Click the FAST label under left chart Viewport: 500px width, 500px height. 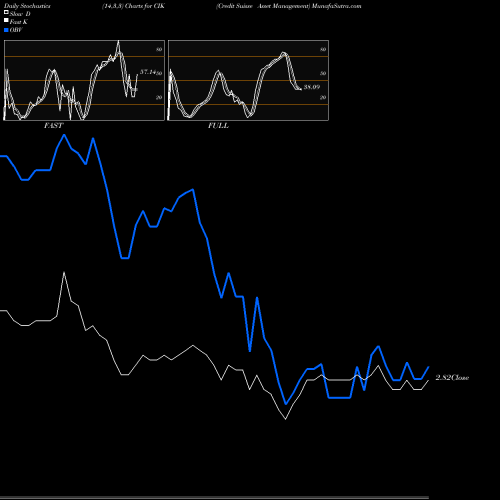[53, 126]
